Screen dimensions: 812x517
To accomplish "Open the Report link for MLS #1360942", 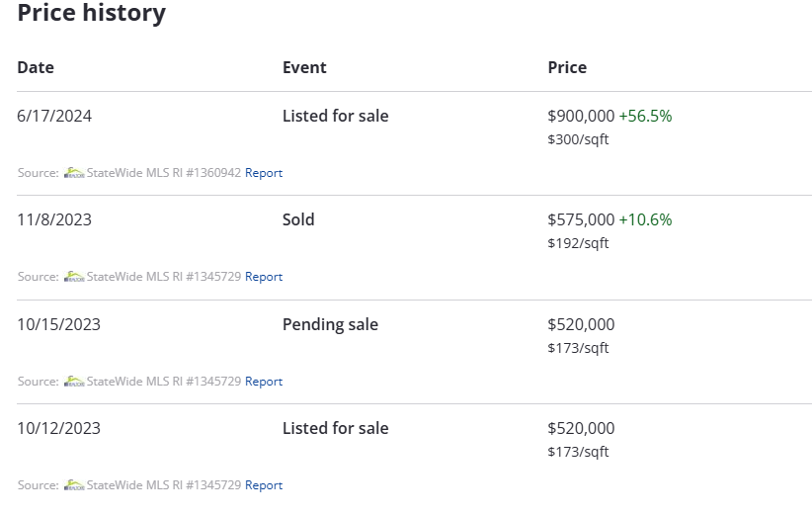I will (x=264, y=173).
